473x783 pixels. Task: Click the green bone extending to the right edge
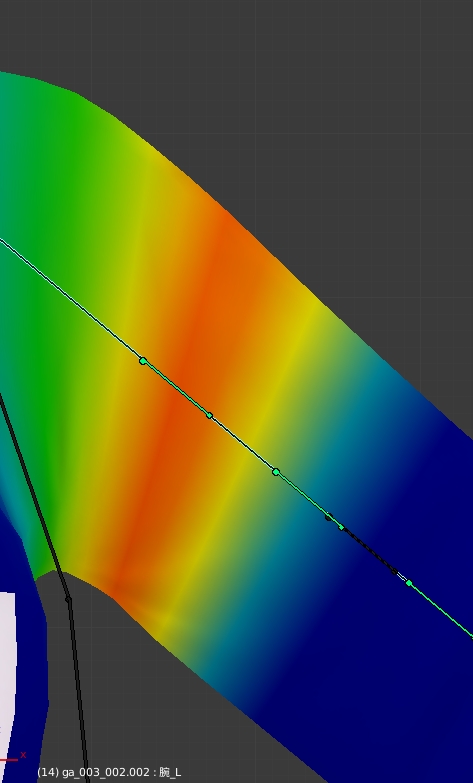pos(441,610)
